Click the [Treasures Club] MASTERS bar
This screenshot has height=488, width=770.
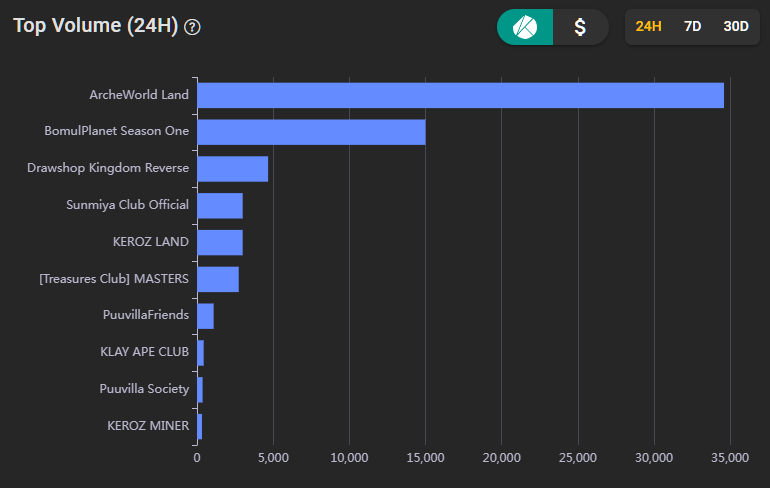click(x=218, y=279)
